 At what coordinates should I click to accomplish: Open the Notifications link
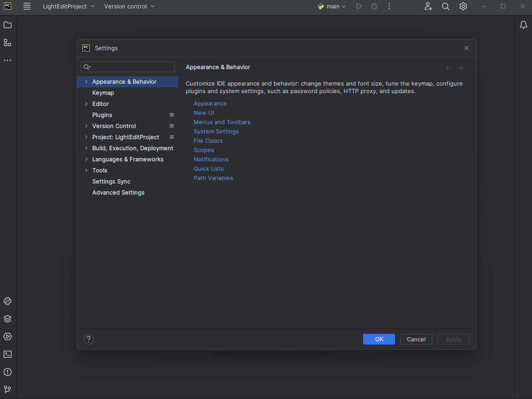coord(211,159)
